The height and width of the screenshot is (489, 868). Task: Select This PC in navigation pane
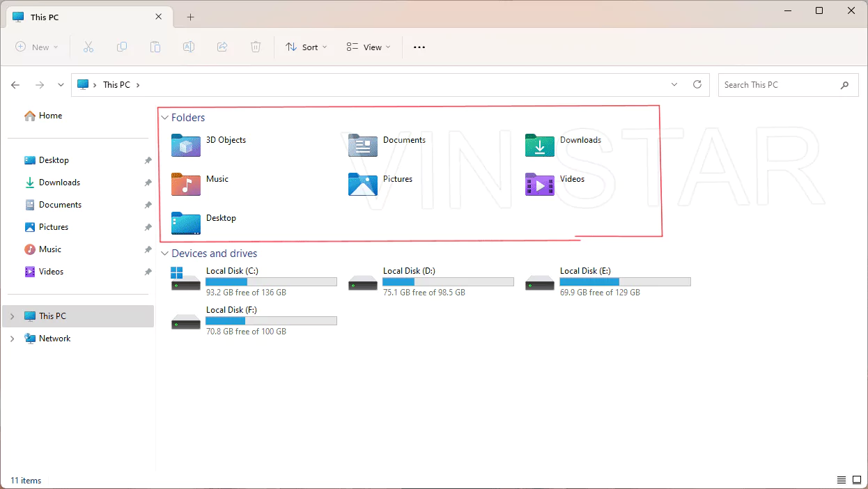pyautogui.click(x=78, y=316)
